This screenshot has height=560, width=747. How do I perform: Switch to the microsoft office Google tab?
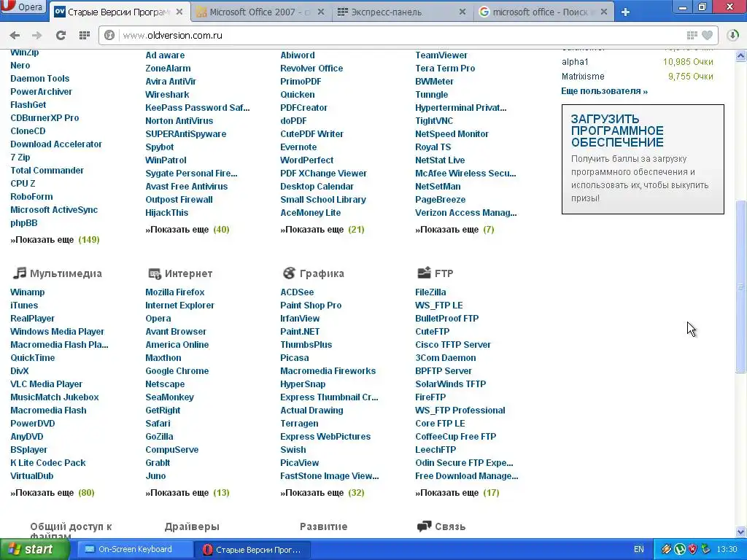tap(543, 12)
